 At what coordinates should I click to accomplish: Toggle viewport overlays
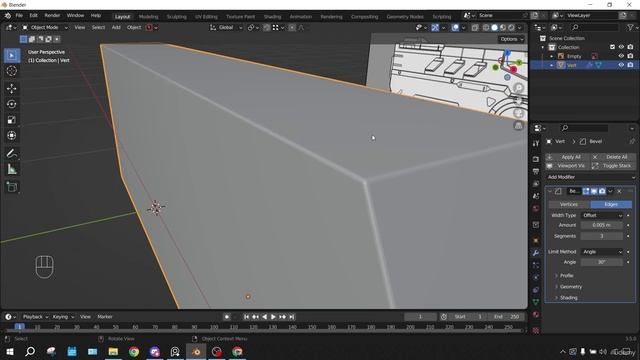coord(455,28)
